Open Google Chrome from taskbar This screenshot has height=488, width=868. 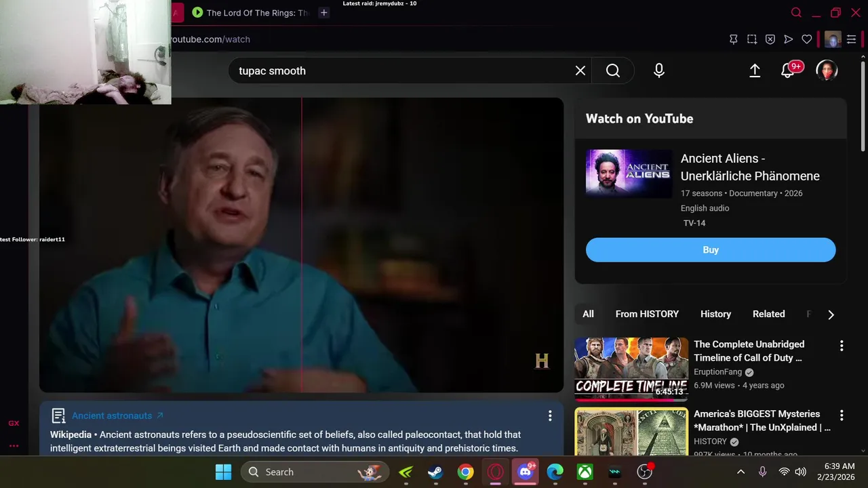pyautogui.click(x=465, y=472)
